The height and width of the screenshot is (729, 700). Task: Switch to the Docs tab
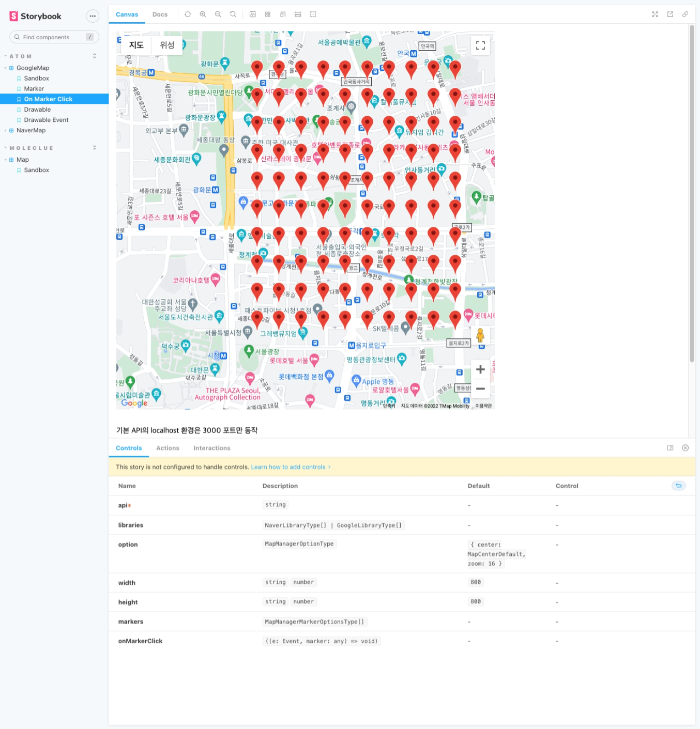coord(160,14)
